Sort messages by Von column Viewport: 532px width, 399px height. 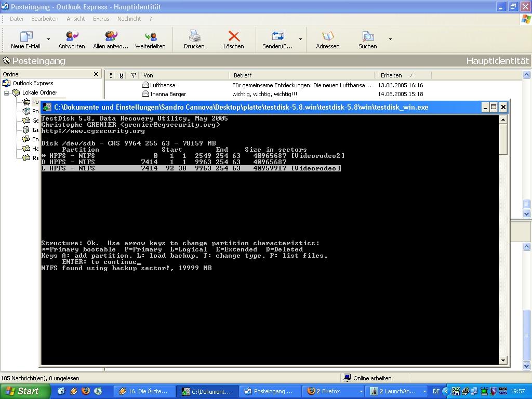pyautogui.click(x=184, y=75)
